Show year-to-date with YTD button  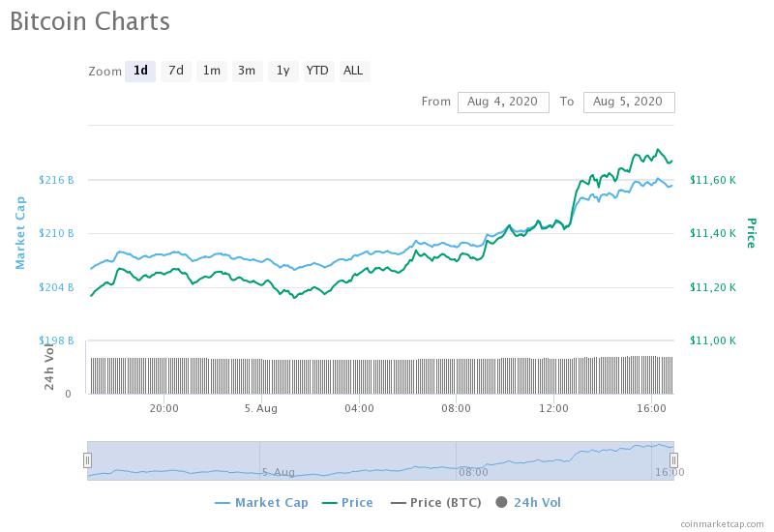[317, 71]
